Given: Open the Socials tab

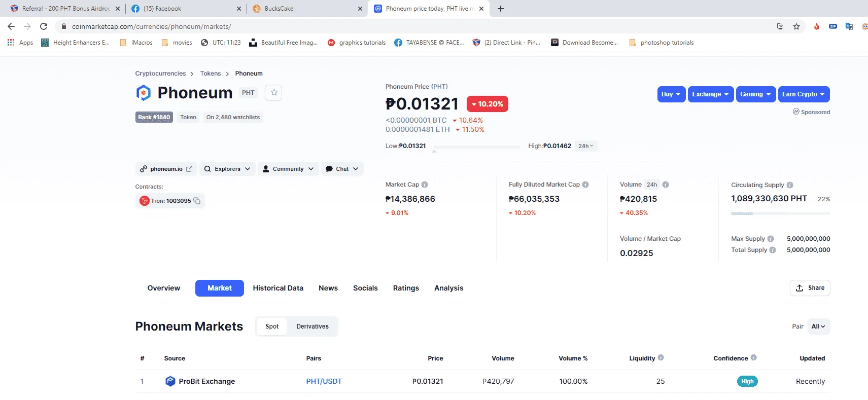Looking at the screenshot, I should tap(365, 288).
